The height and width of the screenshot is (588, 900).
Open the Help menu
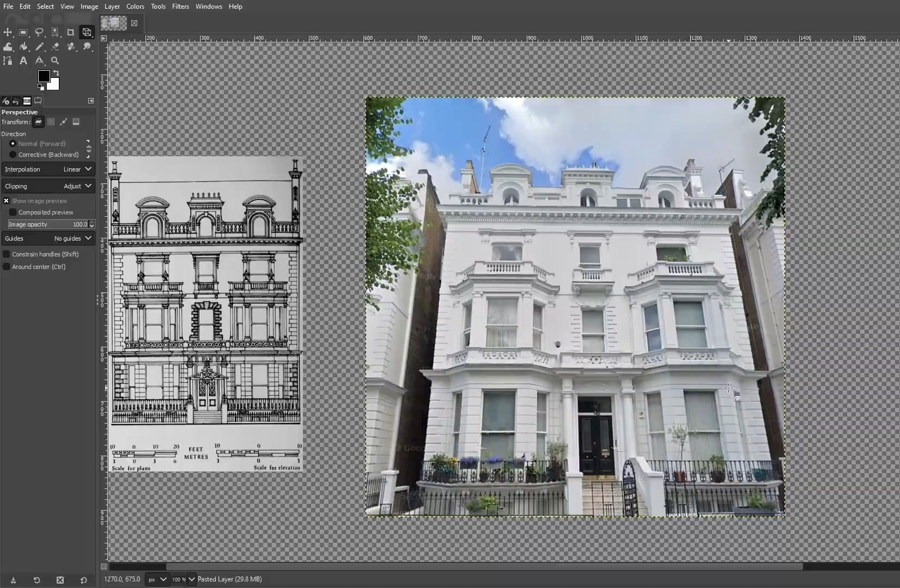(x=235, y=7)
